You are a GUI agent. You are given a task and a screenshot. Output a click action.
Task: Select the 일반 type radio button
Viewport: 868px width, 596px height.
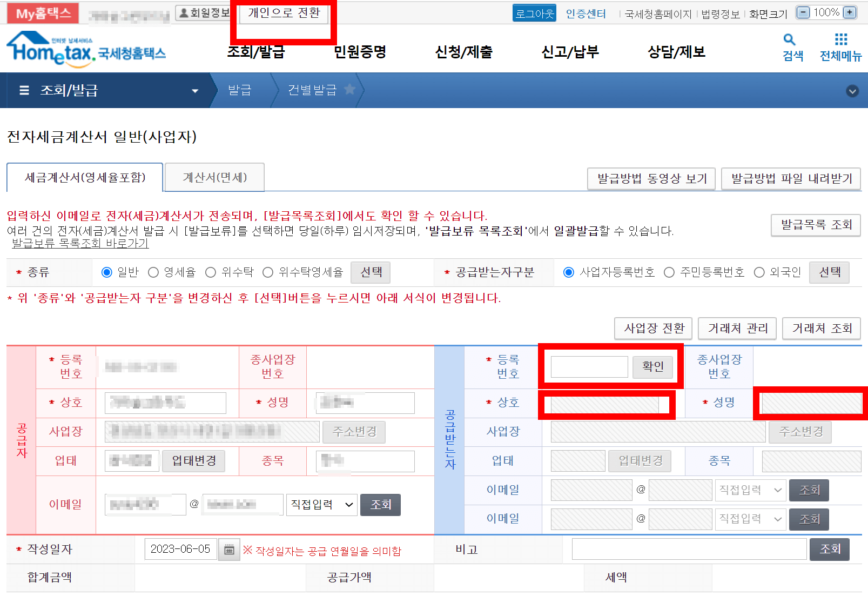tap(107, 272)
